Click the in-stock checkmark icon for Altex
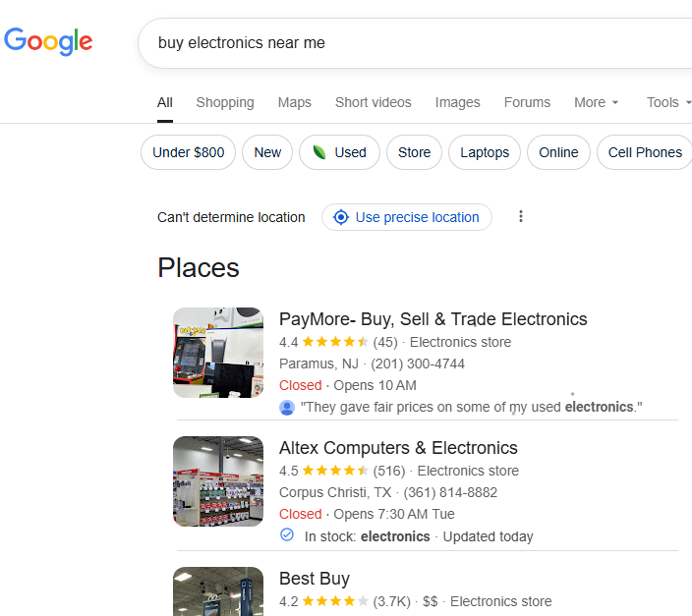This screenshot has width=692, height=616. [287, 535]
